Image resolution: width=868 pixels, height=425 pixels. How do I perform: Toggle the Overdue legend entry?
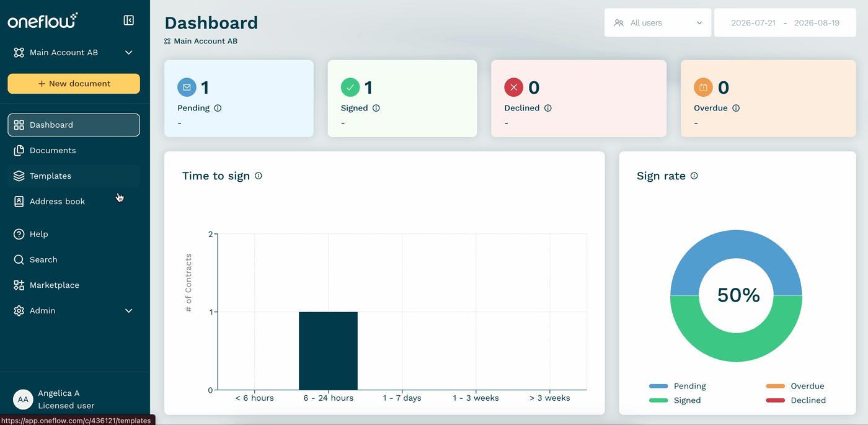coord(795,386)
